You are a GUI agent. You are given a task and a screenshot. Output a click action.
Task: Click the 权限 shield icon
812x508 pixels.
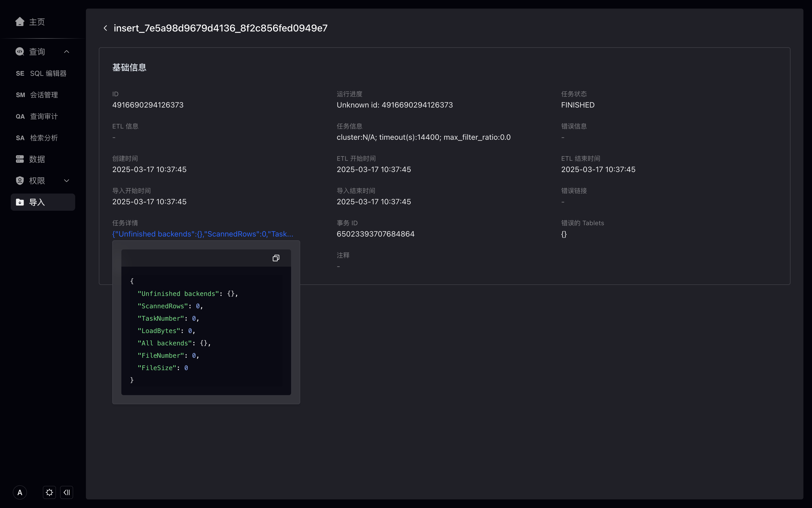(x=20, y=180)
